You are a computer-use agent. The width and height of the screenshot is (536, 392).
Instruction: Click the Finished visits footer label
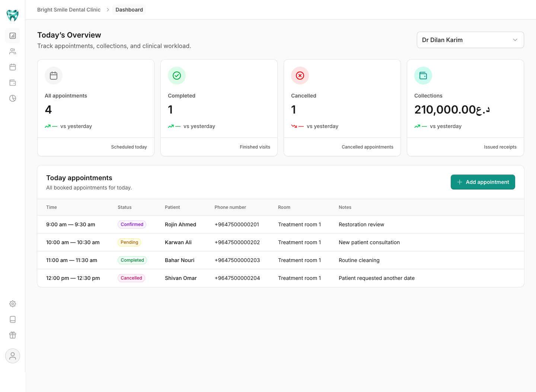[255, 147]
